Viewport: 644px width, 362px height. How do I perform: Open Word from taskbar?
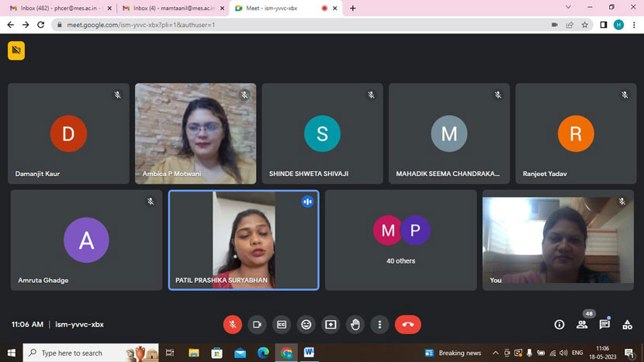point(309,353)
